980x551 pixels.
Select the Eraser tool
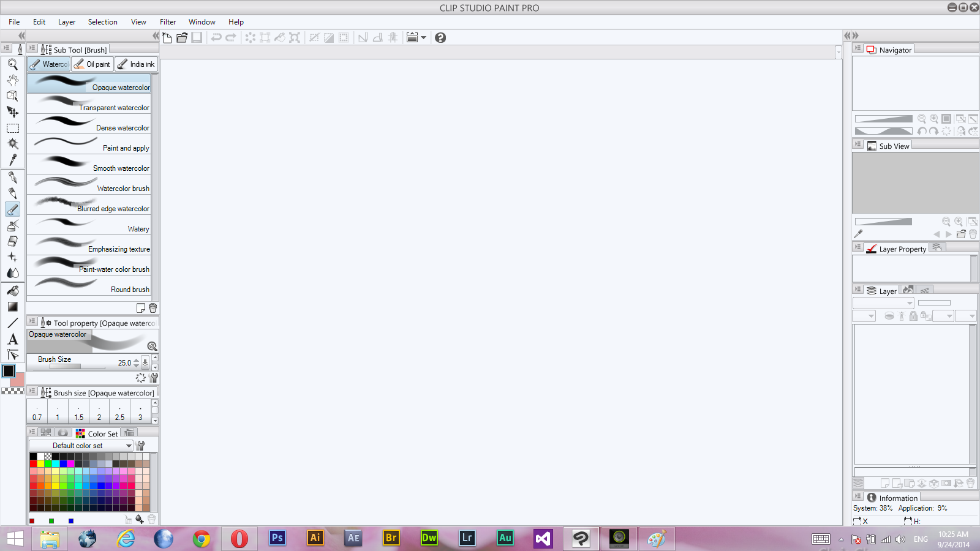coord(12,241)
